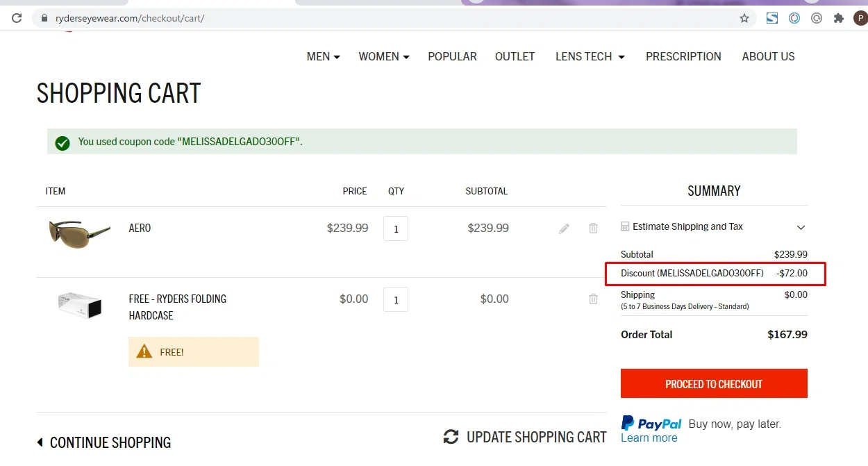The height and width of the screenshot is (466, 868).
Task: Remove the AERO item with trash icon
Action: pyautogui.click(x=593, y=228)
